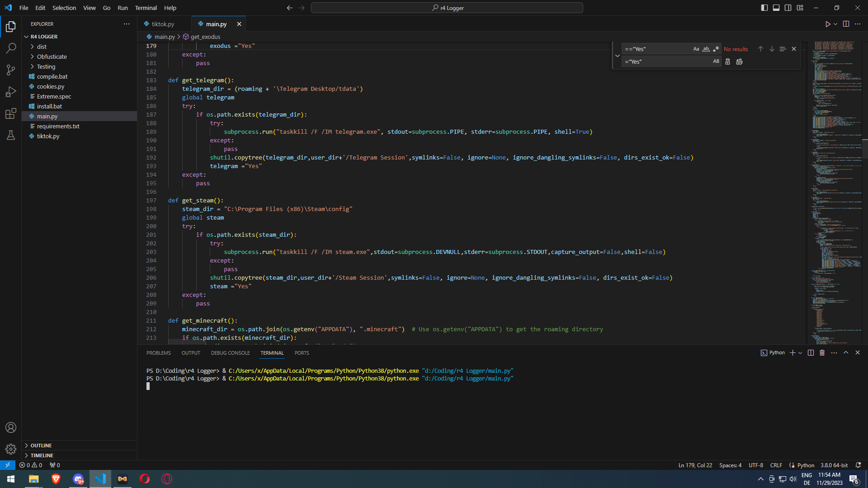
Task: Click the CRLF line ending indicator
Action: click(x=776, y=465)
